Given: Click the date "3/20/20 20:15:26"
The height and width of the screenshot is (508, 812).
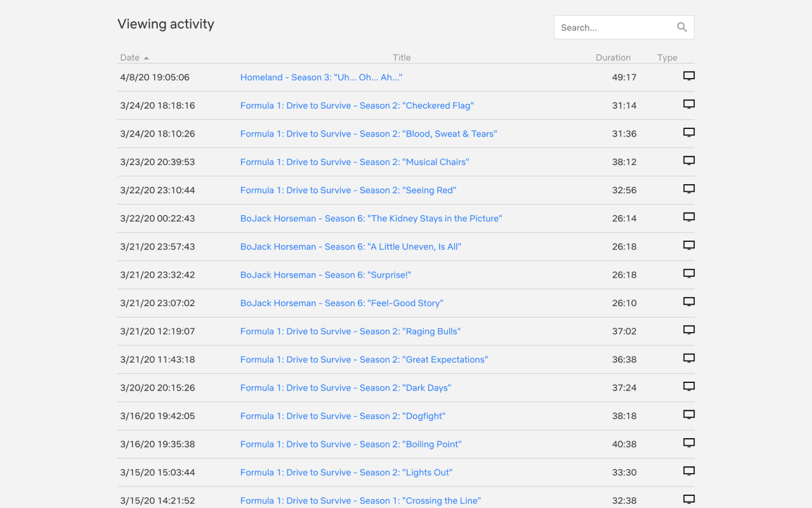Looking at the screenshot, I should coord(157,387).
